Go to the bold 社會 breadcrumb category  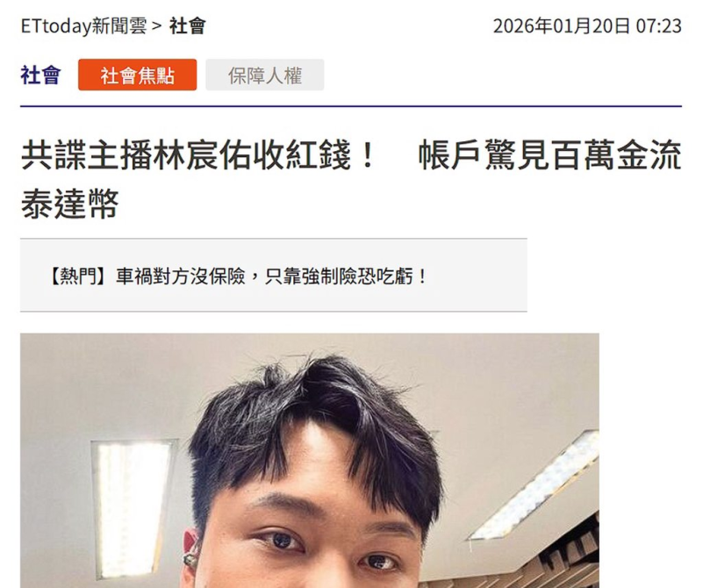(188, 26)
